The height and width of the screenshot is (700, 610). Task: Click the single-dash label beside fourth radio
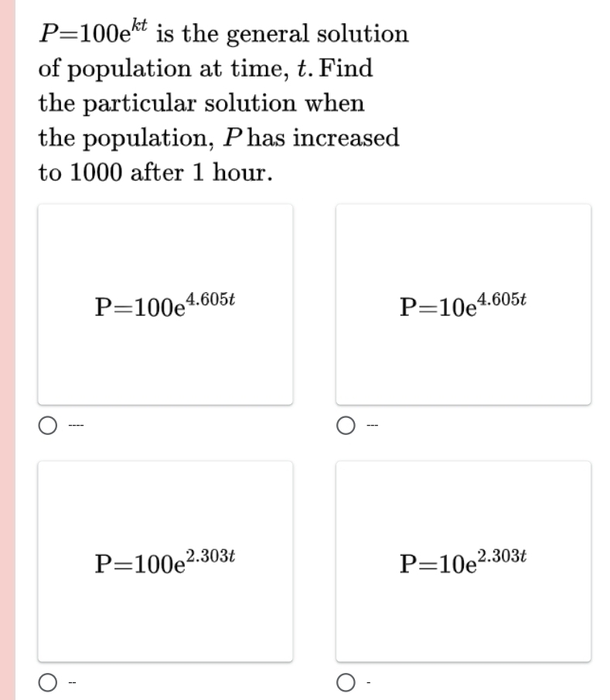pyautogui.click(x=368, y=683)
